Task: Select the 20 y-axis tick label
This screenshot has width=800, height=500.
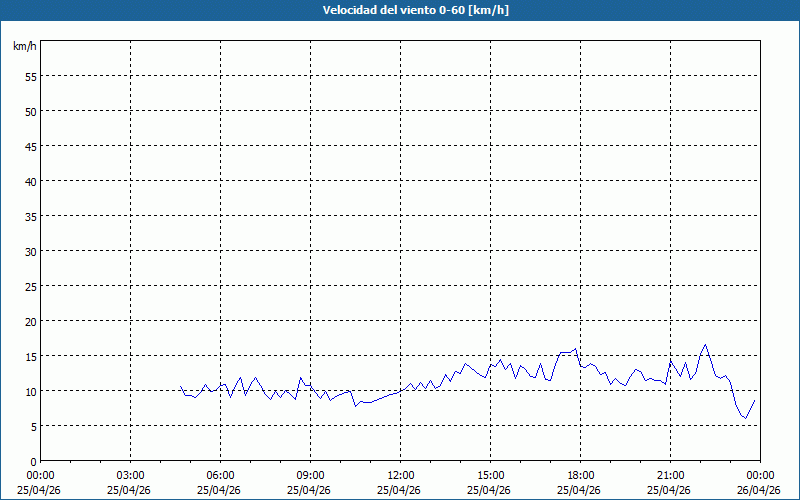Action: click(30, 321)
